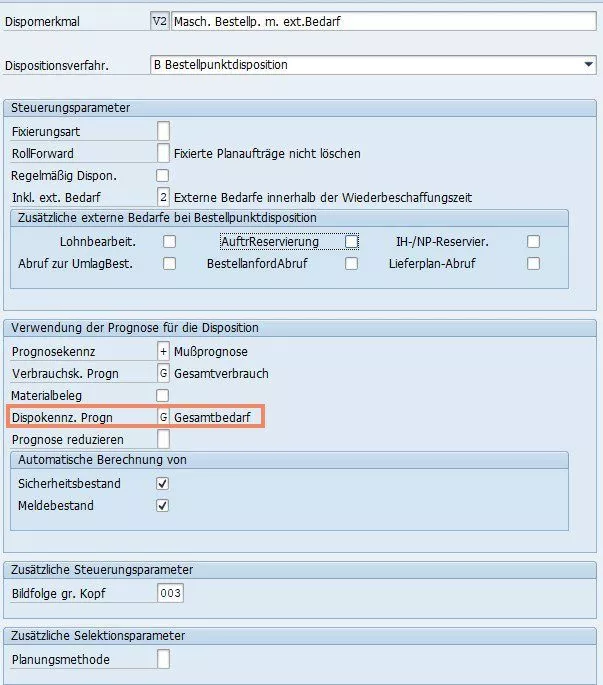Click the Verbrauchsk. Progn field
Screen dimensions: 603x685
point(163,373)
